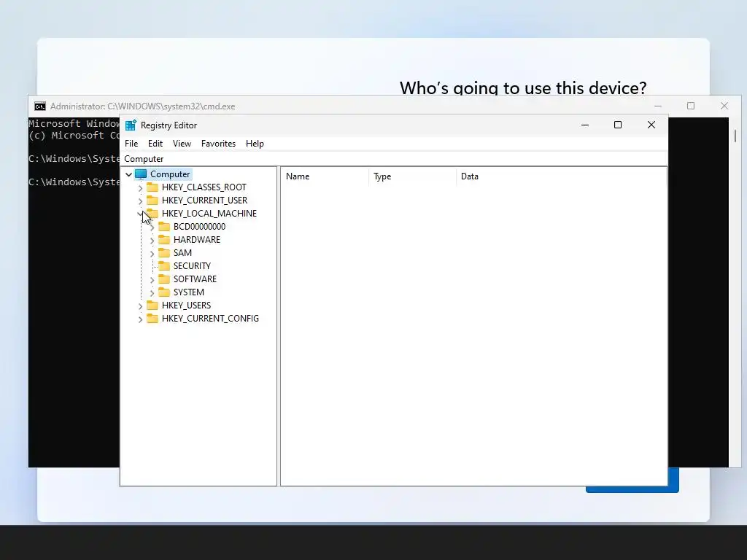Select the SECURITY key label

click(192, 265)
